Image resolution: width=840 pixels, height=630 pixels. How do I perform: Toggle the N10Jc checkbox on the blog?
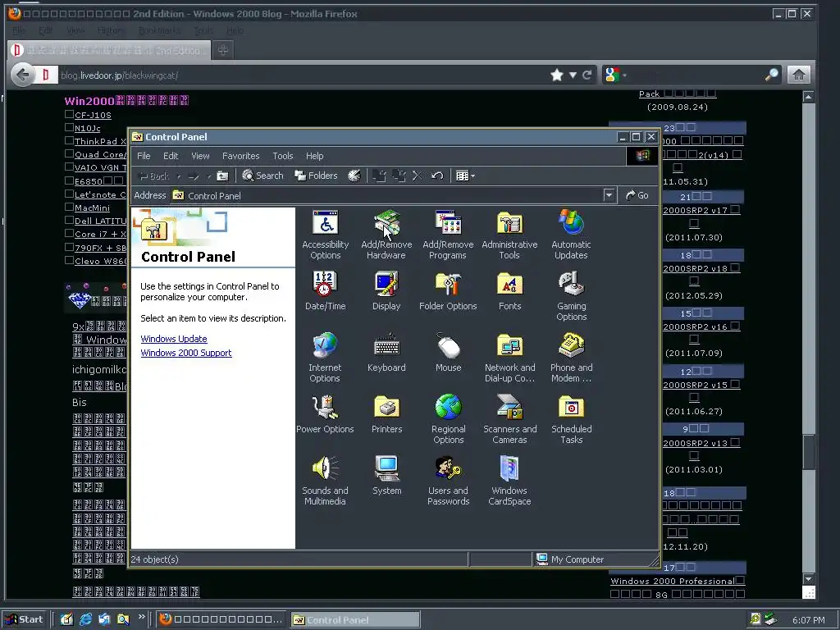pyautogui.click(x=69, y=127)
